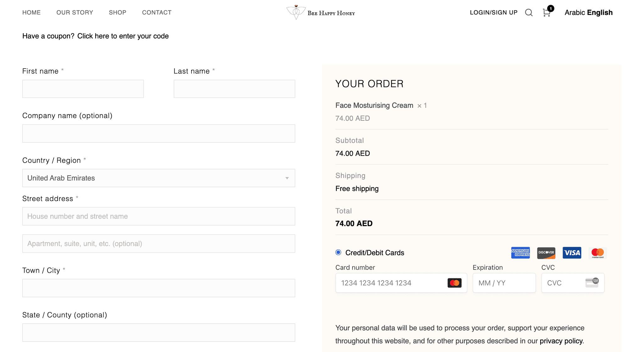The image size is (644, 352).
Task: Click the Bee Happy Honey logo
Action: [x=320, y=12]
